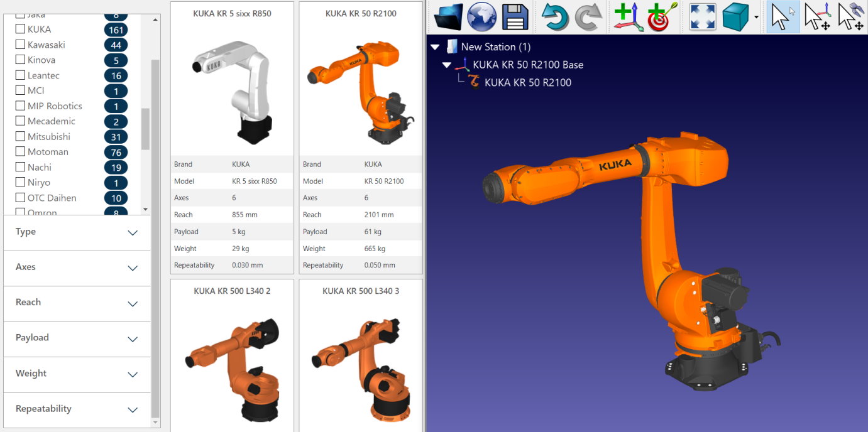Select KUKA KR 50 R2100 Base tree item
Screen dimensions: 868x432
click(x=528, y=65)
